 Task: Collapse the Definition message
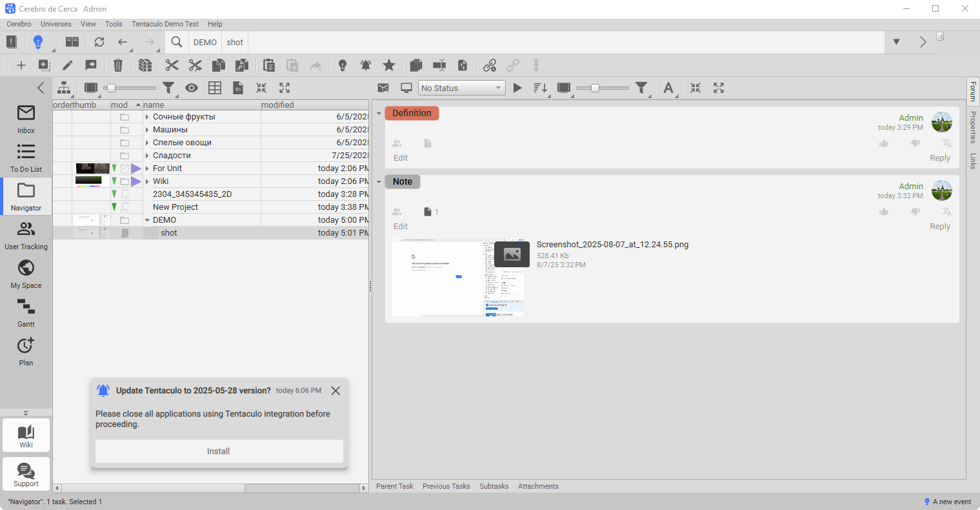379,114
